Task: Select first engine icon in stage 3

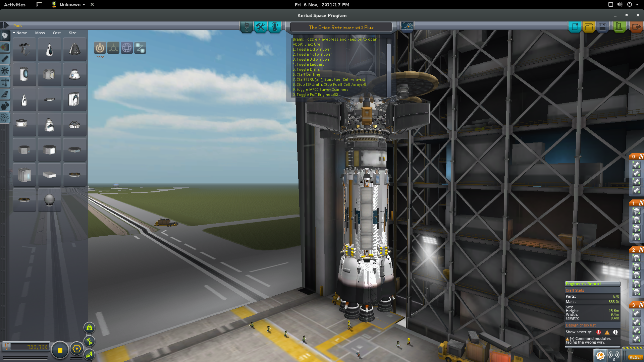Action: (x=636, y=313)
